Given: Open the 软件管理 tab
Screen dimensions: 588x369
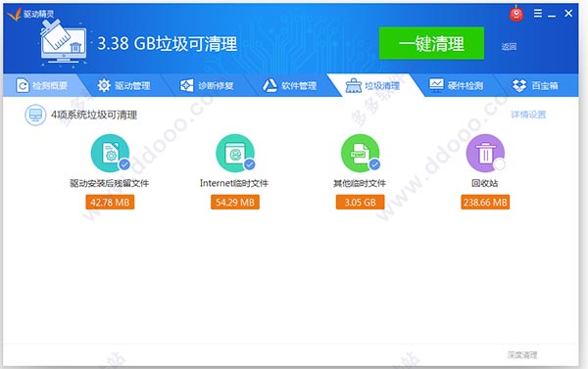Looking at the screenshot, I should (289, 86).
